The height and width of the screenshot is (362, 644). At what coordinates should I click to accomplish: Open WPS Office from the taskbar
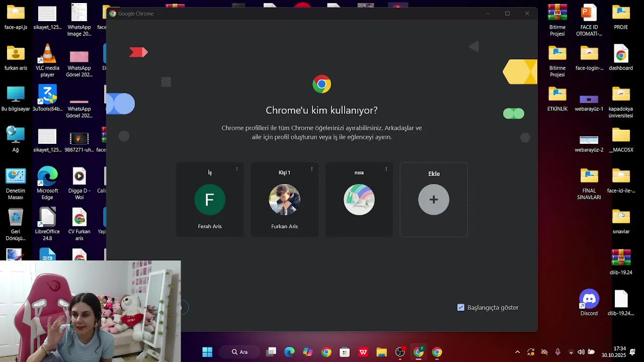pyautogui.click(x=363, y=352)
